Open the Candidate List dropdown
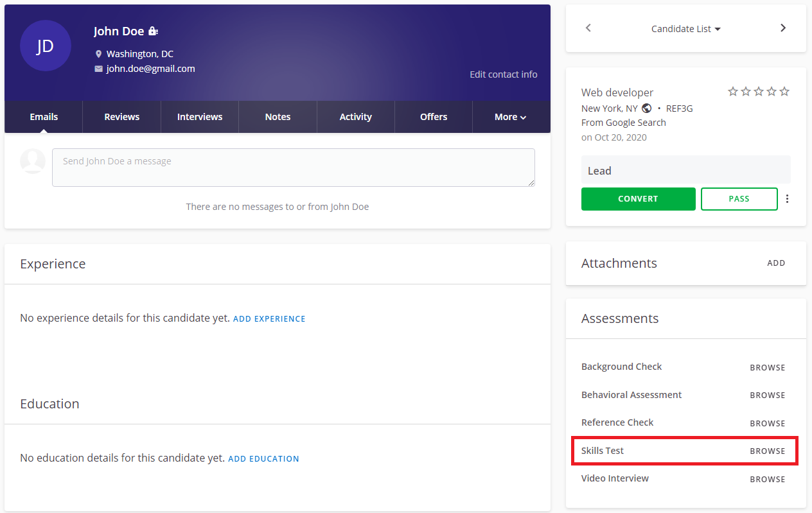 [685, 29]
